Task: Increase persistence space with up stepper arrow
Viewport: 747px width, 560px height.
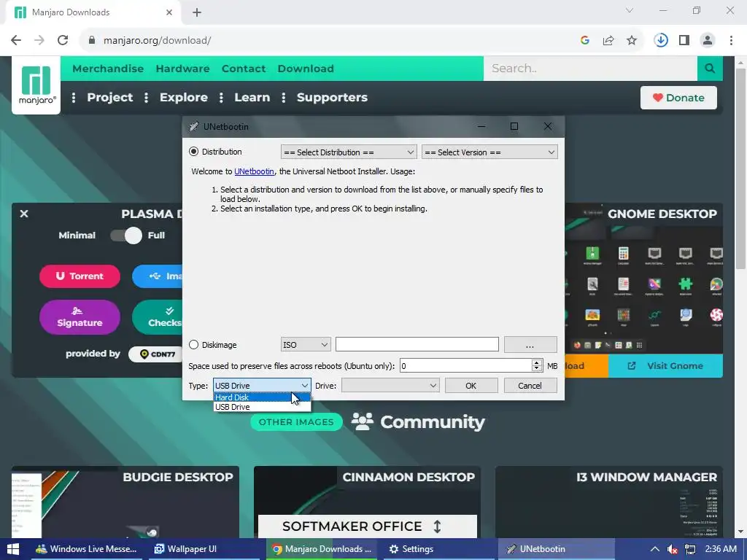Action: [x=537, y=362]
